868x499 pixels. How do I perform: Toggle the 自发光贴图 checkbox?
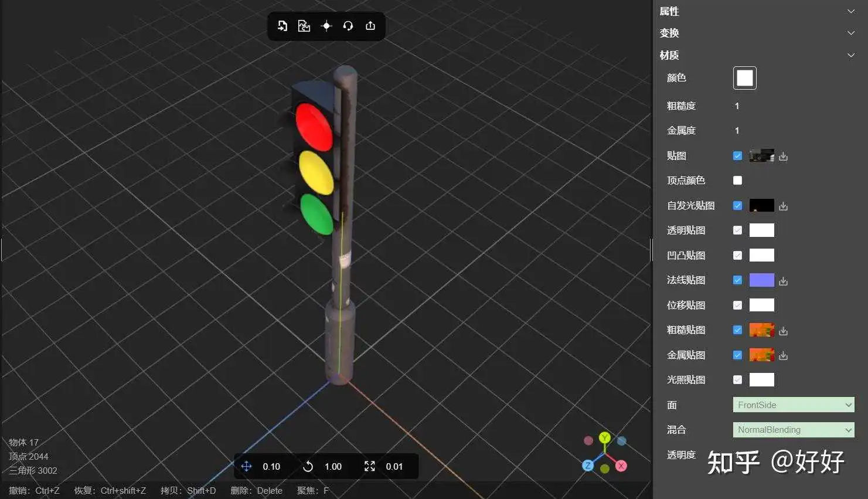click(737, 205)
